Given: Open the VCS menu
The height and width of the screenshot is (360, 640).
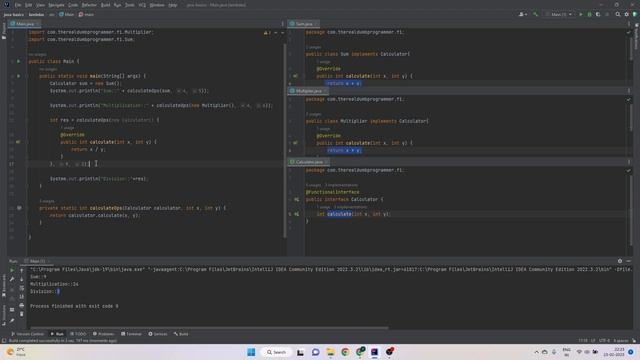Looking at the screenshot, I should [142, 5].
